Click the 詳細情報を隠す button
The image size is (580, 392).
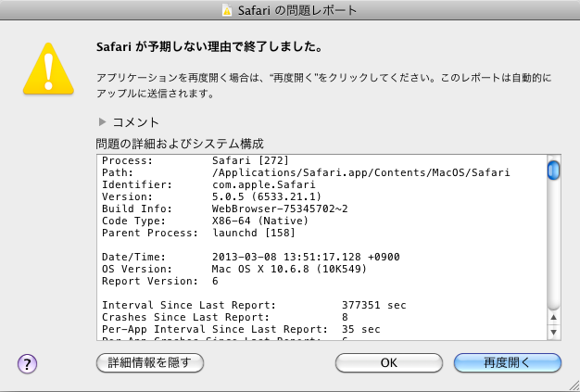click(x=150, y=362)
